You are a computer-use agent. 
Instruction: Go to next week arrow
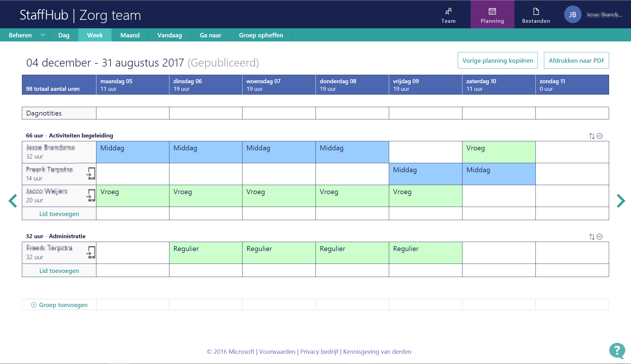[x=621, y=201]
